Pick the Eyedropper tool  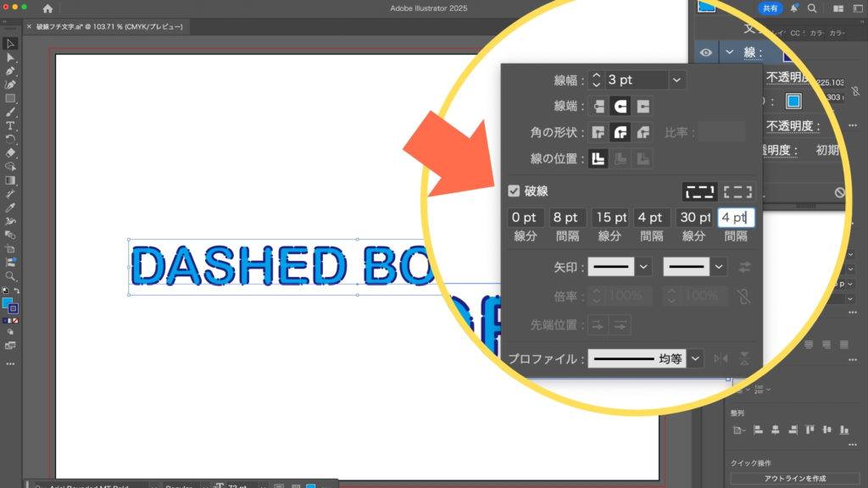click(x=10, y=208)
